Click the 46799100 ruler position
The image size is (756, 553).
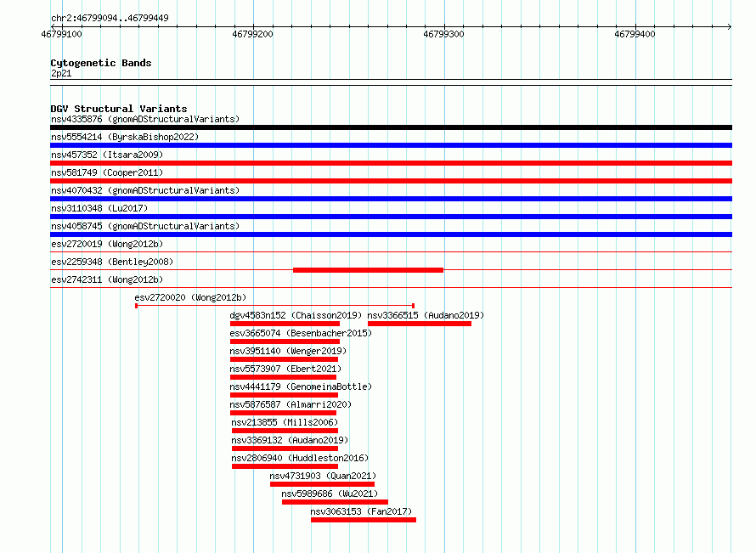[62, 34]
